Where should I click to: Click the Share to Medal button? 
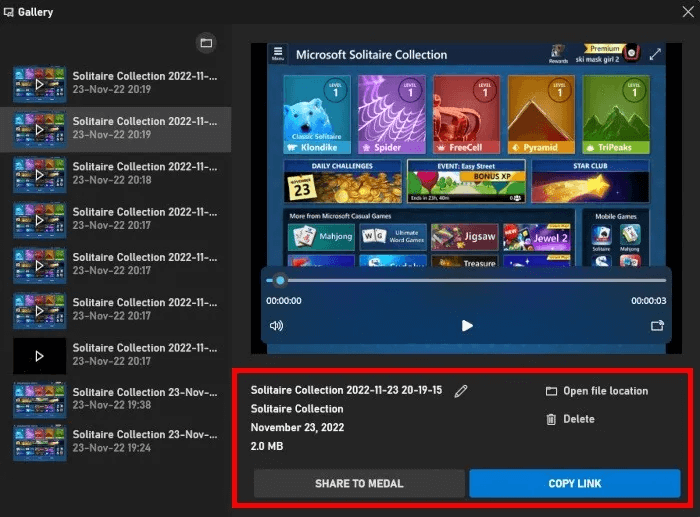pos(359,483)
